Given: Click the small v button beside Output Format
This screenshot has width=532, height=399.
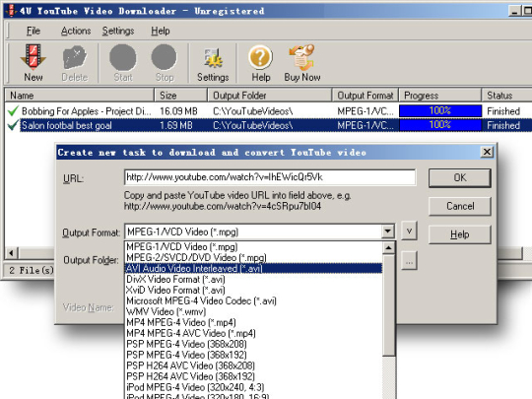Looking at the screenshot, I should [409, 231].
